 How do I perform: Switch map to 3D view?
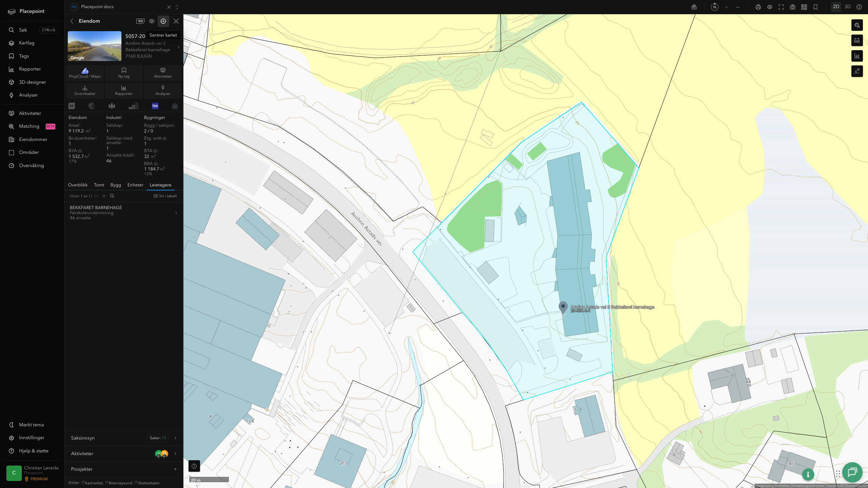(848, 7)
